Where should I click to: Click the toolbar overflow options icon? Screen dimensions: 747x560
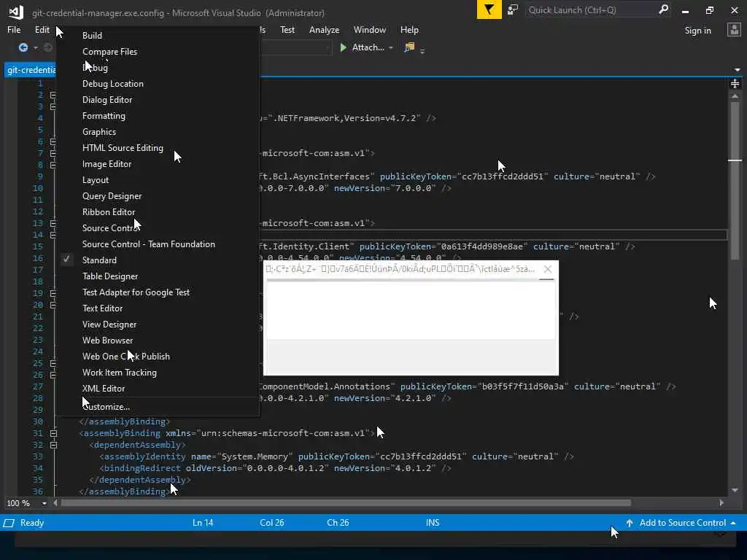[422, 50]
